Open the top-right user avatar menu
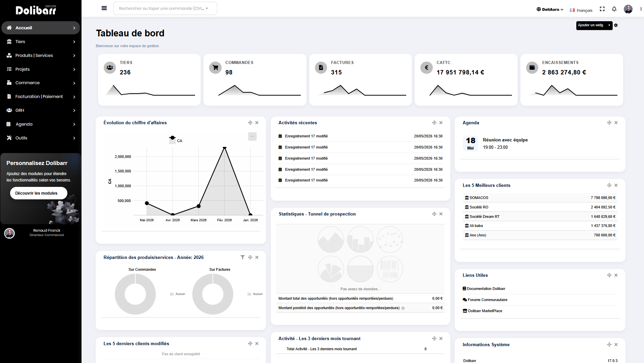The width and height of the screenshot is (644, 363). [x=628, y=9]
